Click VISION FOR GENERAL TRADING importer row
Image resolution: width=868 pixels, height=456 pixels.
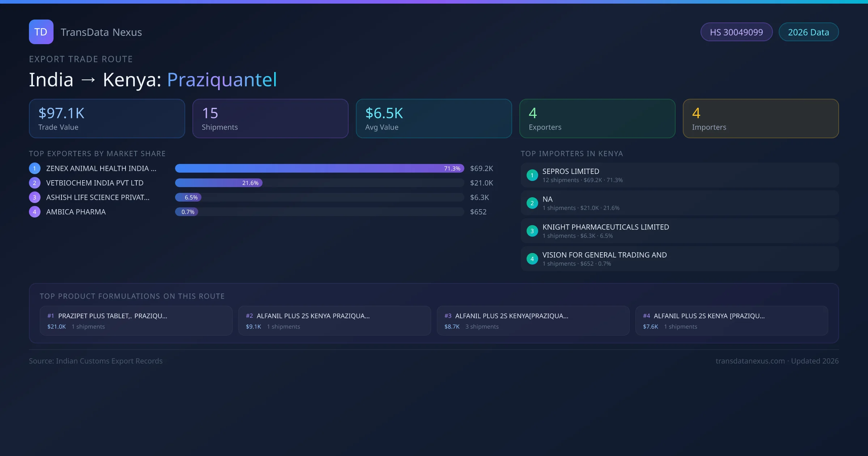tap(679, 259)
